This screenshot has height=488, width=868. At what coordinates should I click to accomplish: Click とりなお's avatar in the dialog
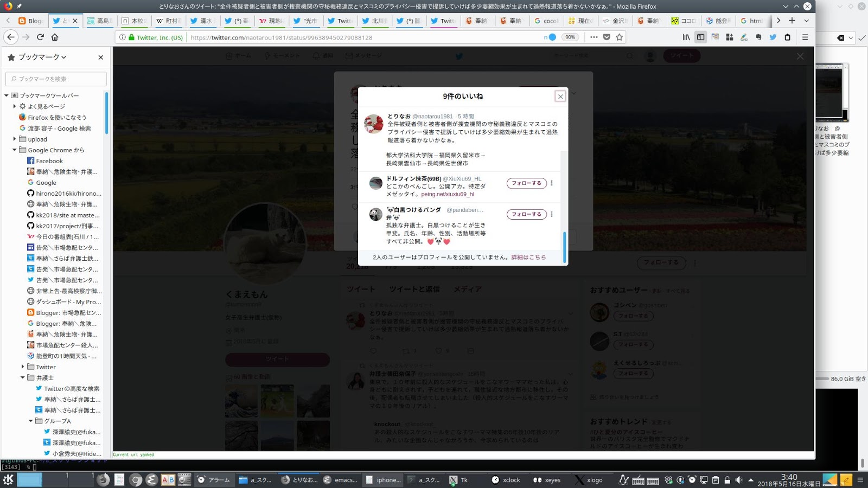[374, 124]
